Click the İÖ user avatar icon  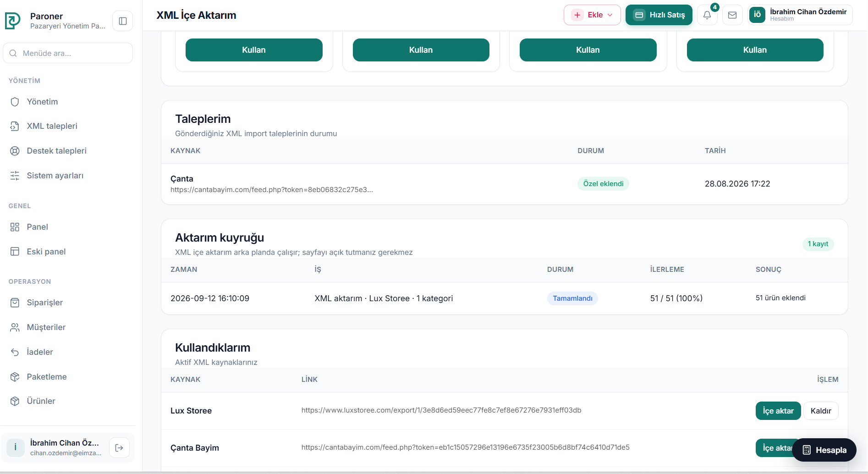coord(757,15)
